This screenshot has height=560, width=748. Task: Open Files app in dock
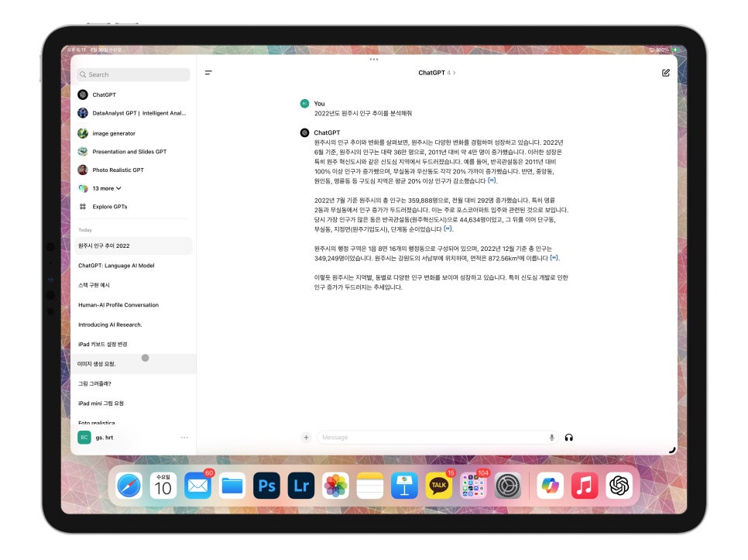click(x=232, y=486)
